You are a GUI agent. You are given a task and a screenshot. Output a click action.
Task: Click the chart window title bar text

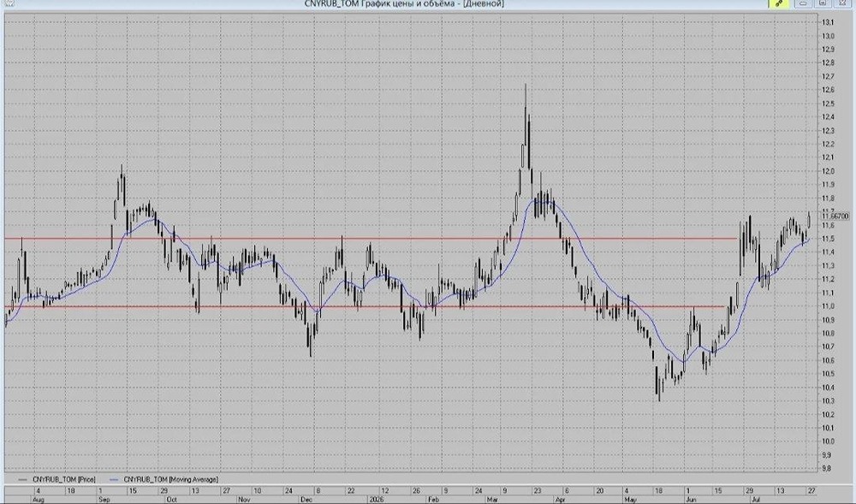pos(404,3)
